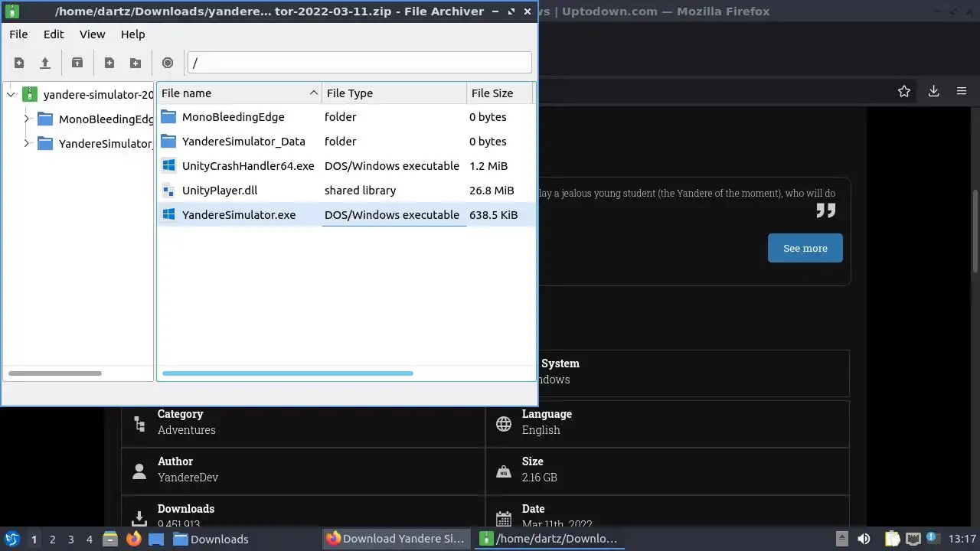Click the Firefox page vertical scrollbar
Viewport: 980px width, 551px height.
point(975,231)
